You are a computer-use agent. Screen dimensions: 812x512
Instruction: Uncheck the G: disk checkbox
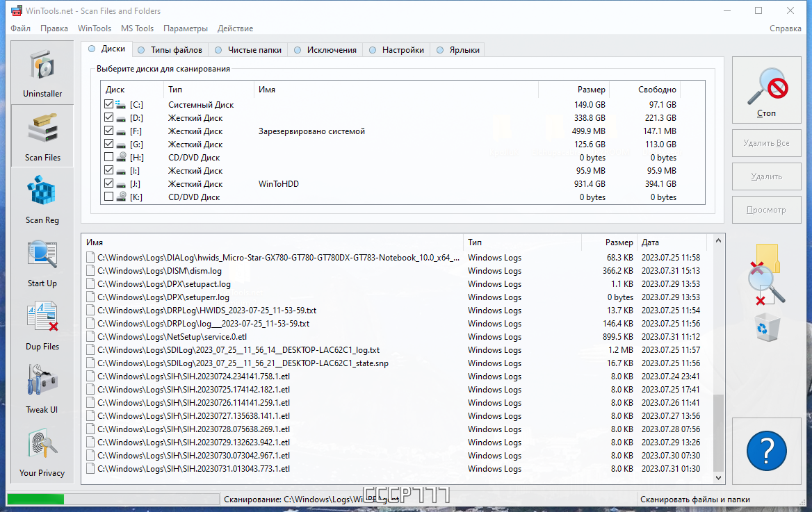[108, 144]
